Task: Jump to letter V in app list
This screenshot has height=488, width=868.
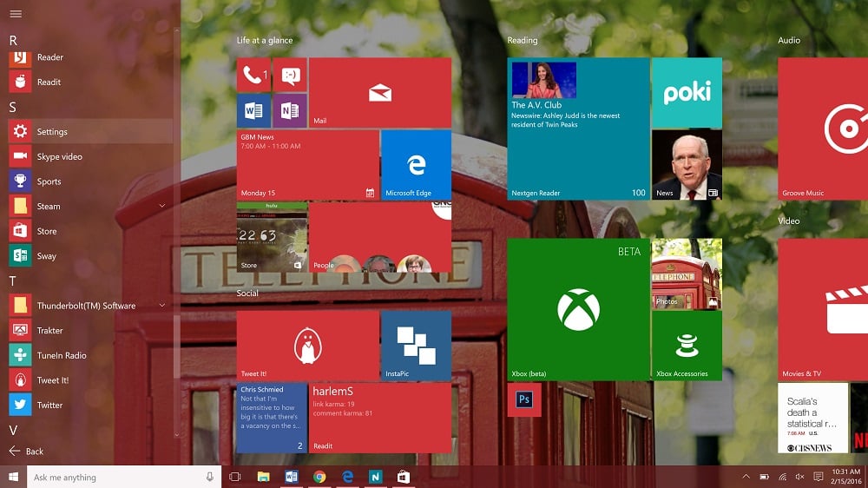Action: coord(13,430)
